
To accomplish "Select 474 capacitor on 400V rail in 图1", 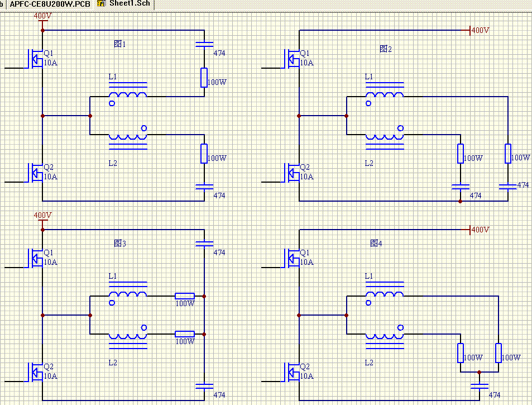I will [204, 44].
